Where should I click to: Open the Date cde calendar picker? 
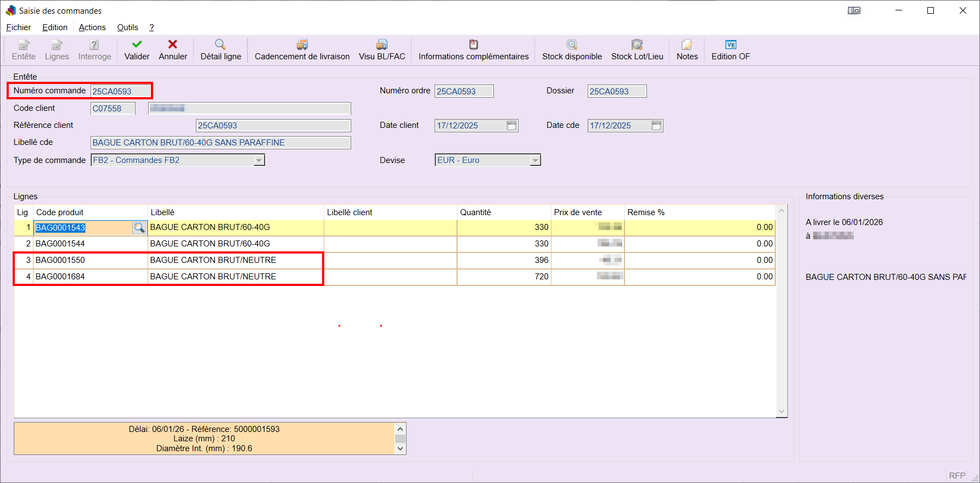tap(656, 126)
